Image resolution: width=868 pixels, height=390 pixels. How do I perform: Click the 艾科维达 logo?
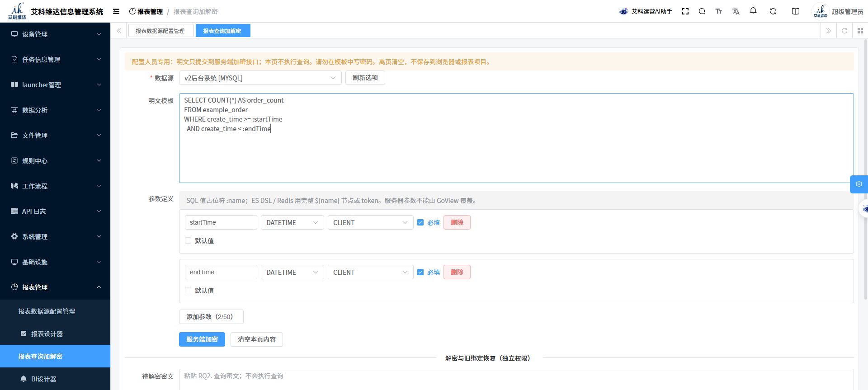17,11
